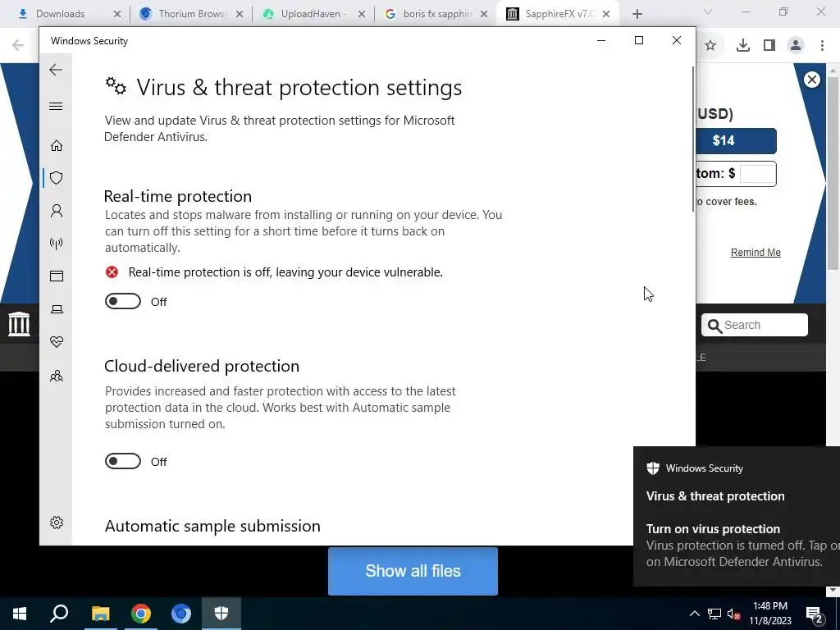Open Thorium browser from taskbar
The width and height of the screenshot is (840, 630).
point(181,614)
